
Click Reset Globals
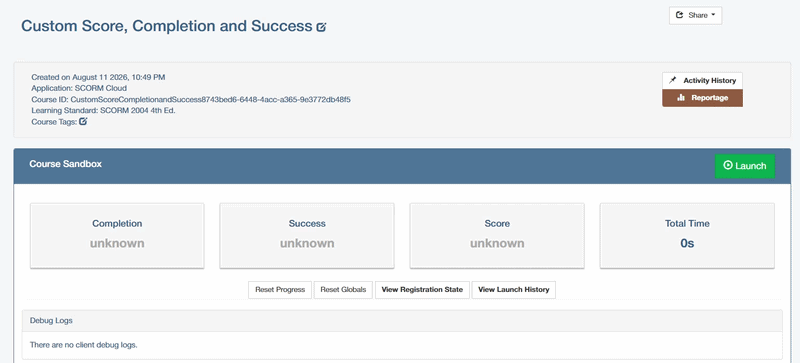pyautogui.click(x=343, y=289)
